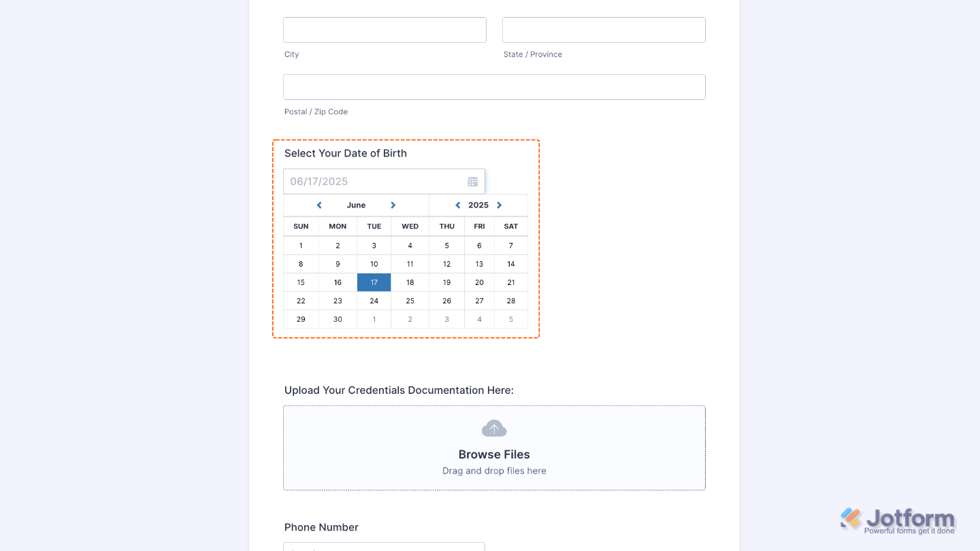Click the upload cloud icon above Browse Files
This screenshot has width=980, height=551.
(494, 428)
